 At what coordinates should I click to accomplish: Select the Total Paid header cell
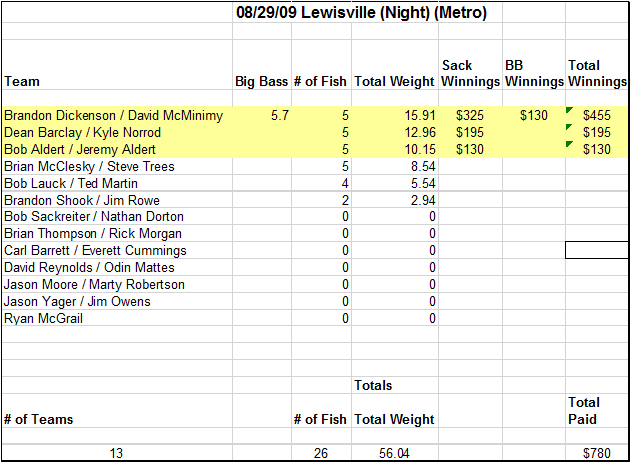597,411
